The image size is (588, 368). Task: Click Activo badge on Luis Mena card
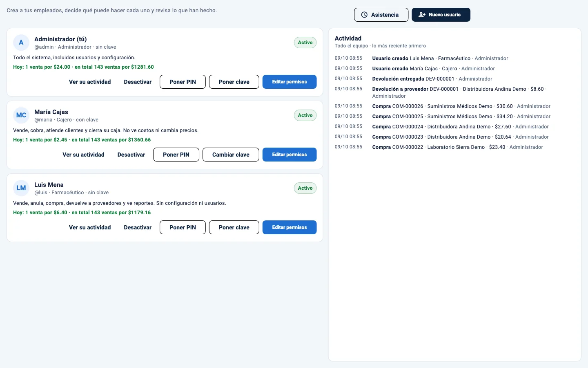305,188
